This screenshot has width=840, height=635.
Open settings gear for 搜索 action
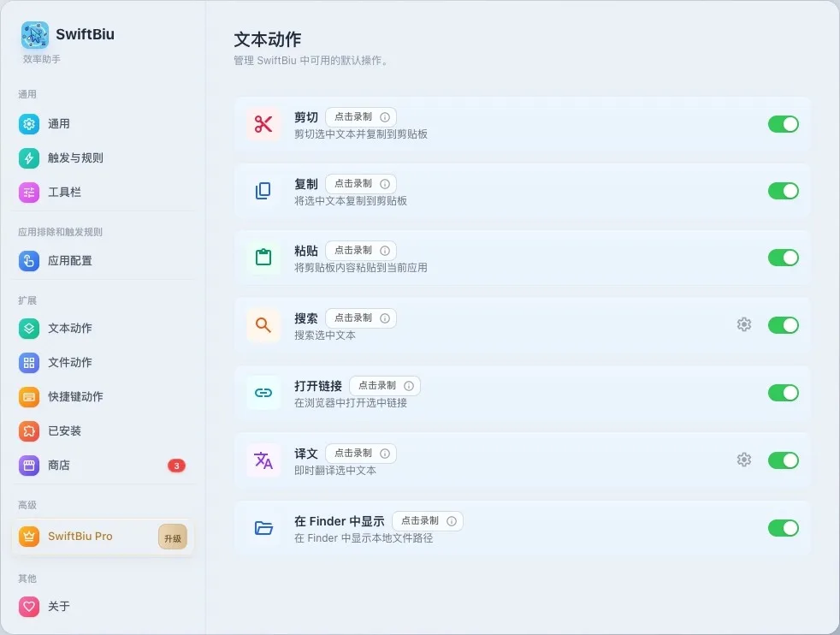click(743, 324)
